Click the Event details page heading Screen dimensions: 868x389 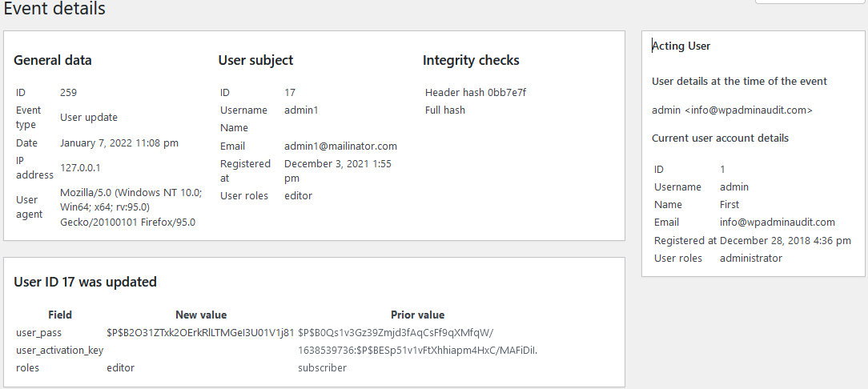(x=54, y=9)
